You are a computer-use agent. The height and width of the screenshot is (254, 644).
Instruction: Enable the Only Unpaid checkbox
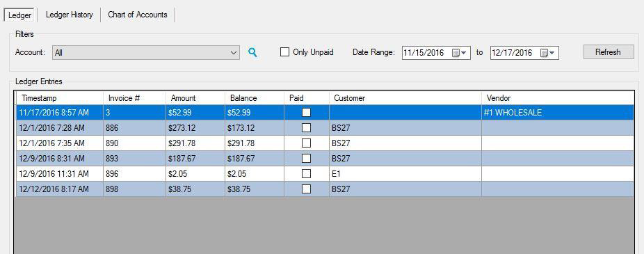[284, 52]
